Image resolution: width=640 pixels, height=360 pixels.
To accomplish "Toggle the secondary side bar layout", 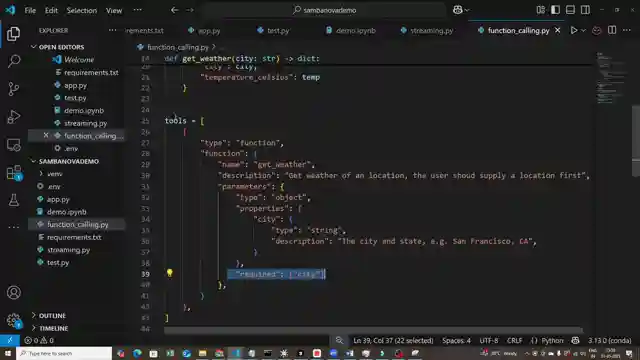I will [x=585, y=10].
